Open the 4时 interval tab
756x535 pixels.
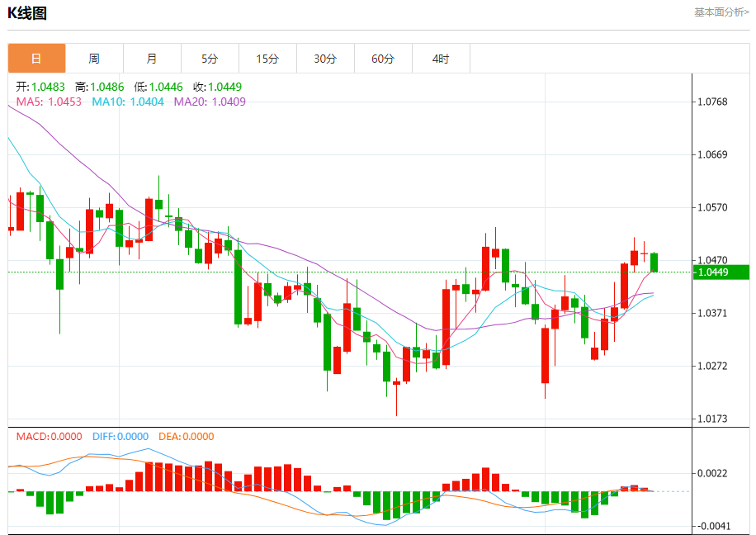(442, 59)
